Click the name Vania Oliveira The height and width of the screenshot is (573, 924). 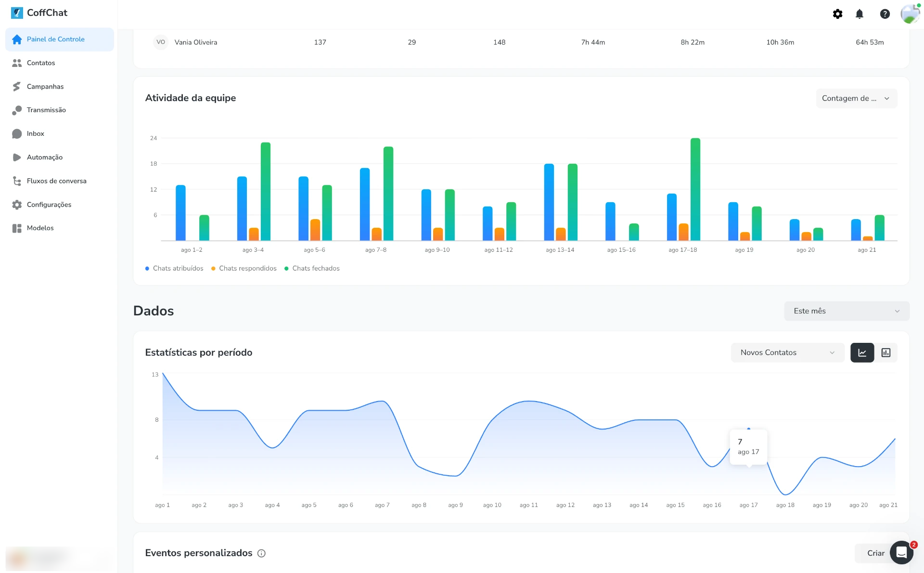point(196,42)
